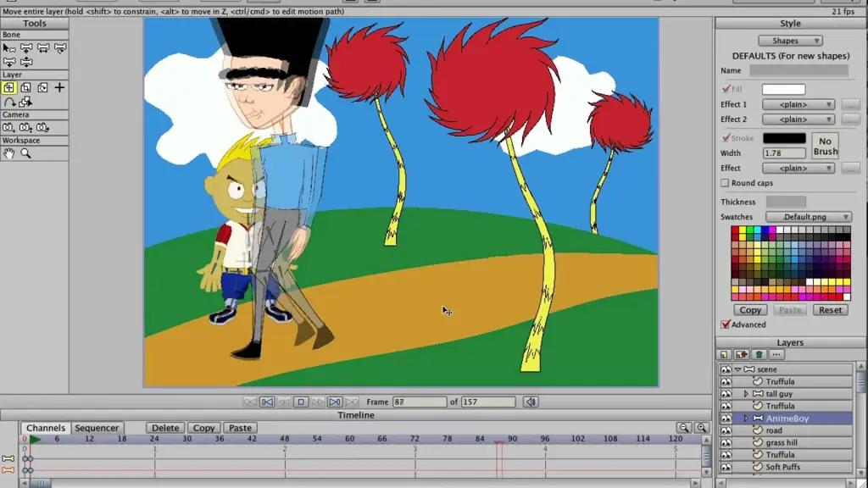Select the Rotate Bone tool
Screen dimensions: 868x488
[x=60, y=48]
